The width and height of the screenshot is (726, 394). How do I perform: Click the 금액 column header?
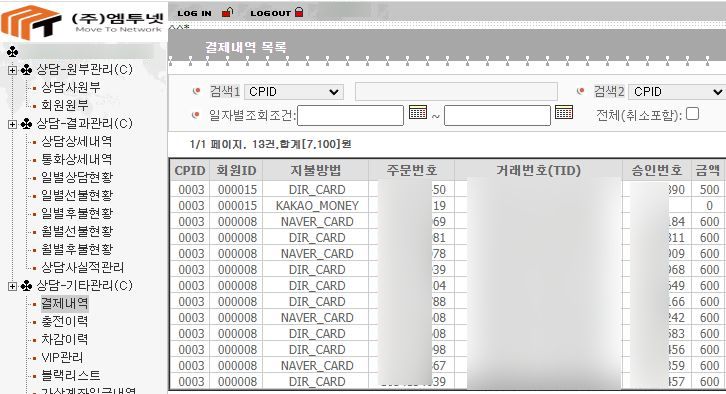pos(708,170)
